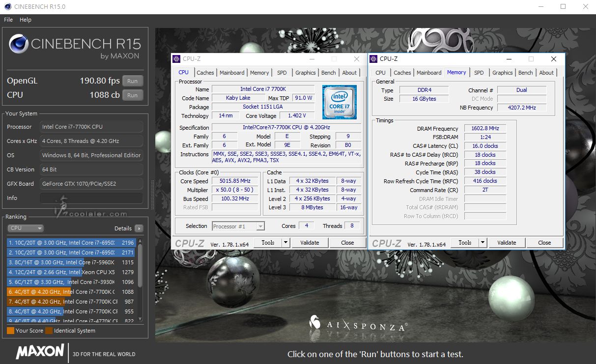This screenshot has width=596, height=364.
Task: Click the Command Rate 2T value
Action: click(x=485, y=190)
